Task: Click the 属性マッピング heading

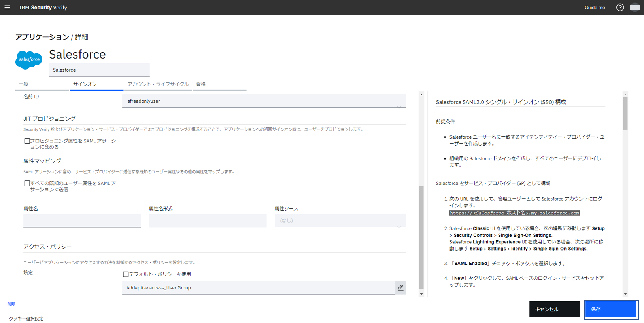Action: click(42, 161)
